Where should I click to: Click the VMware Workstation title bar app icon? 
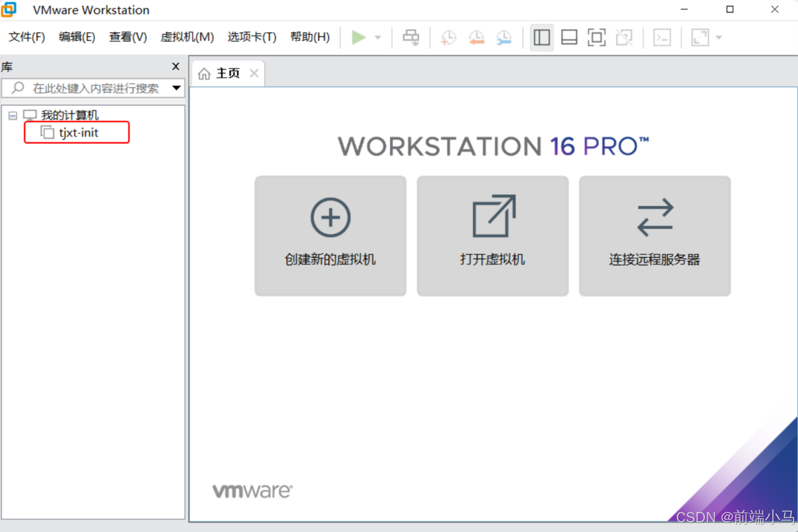point(9,9)
